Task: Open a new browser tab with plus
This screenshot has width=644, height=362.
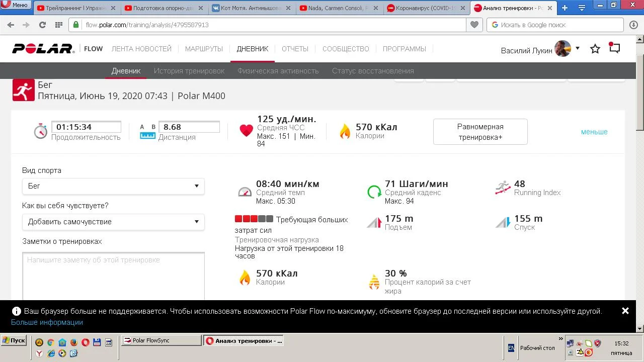Action: [565, 8]
